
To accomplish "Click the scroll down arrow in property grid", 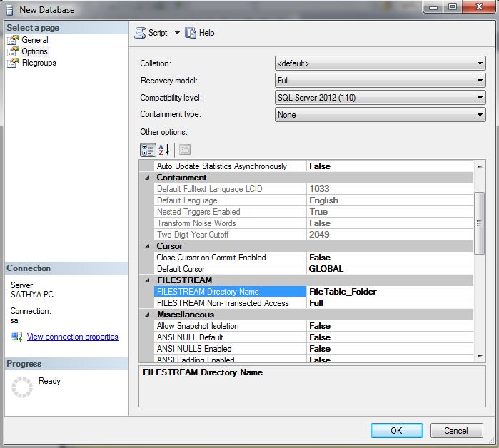I will click(480, 357).
